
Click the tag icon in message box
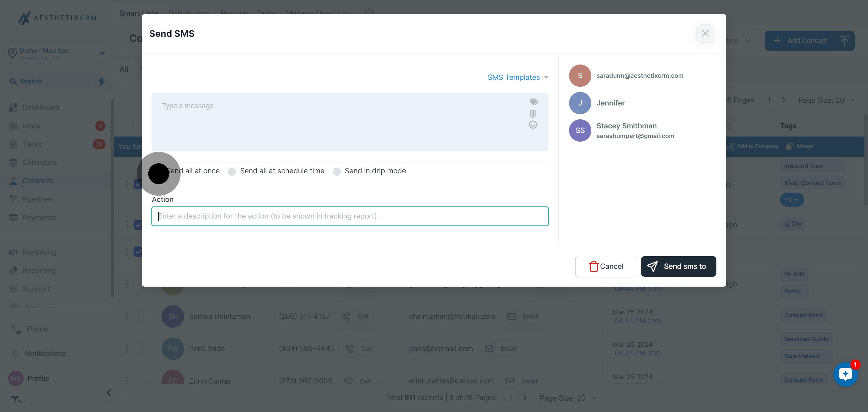coord(534,102)
